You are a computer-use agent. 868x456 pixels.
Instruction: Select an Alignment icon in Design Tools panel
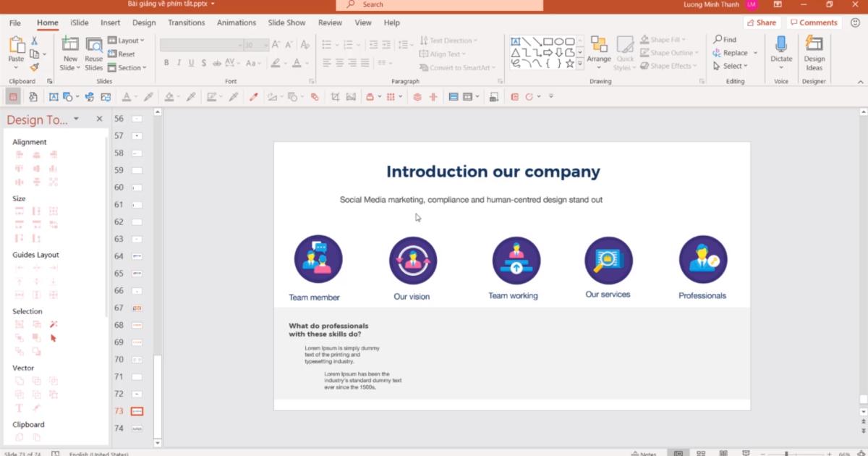click(17, 155)
